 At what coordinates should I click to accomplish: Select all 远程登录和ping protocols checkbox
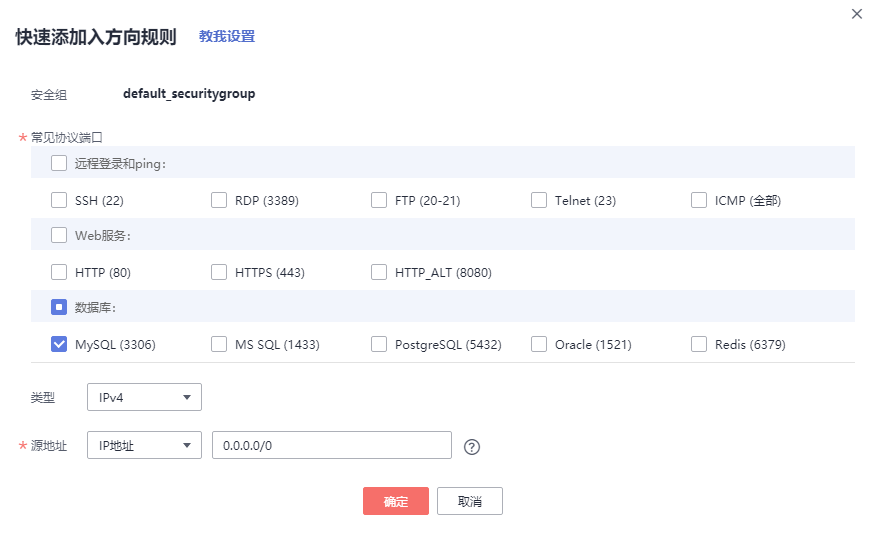click(59, 163)
